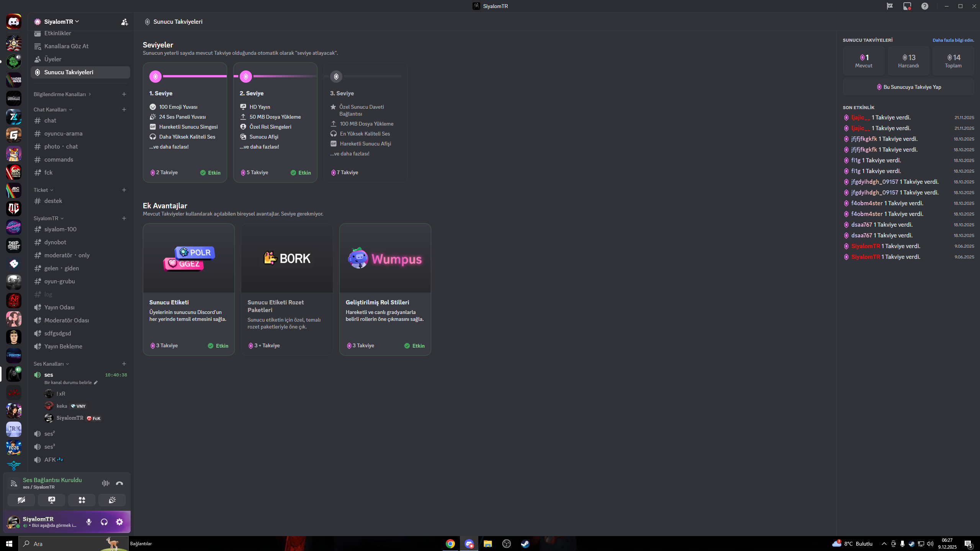This screenshot has width=980, height=551.
Task: Deafen audio with the headphones icon
Action: point(104,522)
